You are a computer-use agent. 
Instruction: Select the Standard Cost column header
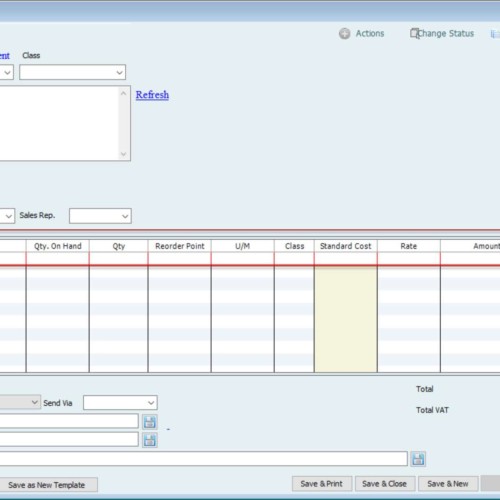(345, 246)
